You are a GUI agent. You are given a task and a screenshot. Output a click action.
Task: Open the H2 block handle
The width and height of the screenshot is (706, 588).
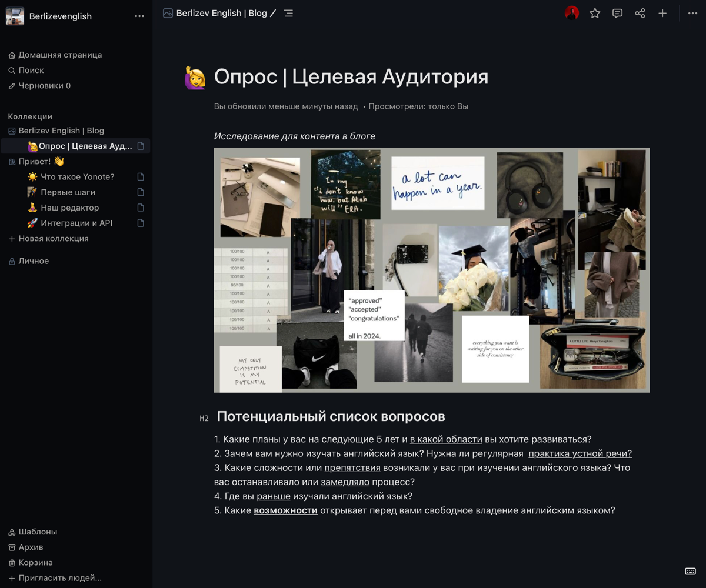pos(204,419)
